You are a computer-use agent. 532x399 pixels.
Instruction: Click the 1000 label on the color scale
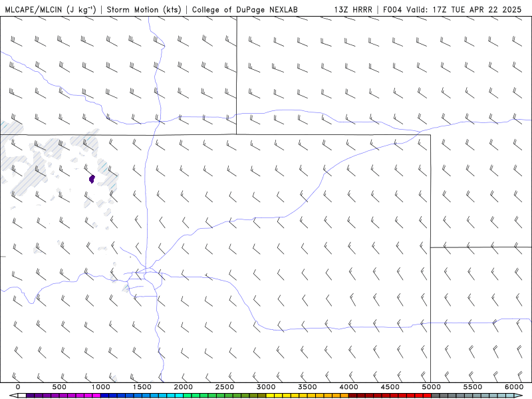tap(100, 387)
